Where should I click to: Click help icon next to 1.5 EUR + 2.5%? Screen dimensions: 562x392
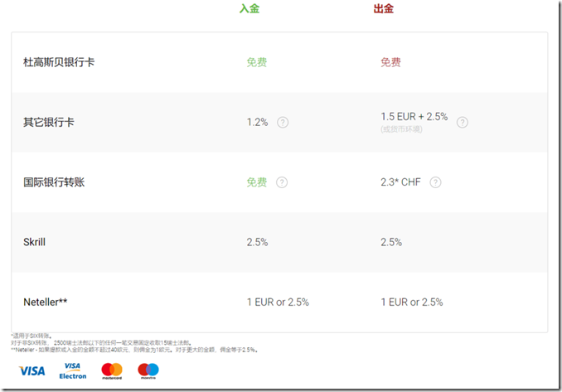coord(463,123)
